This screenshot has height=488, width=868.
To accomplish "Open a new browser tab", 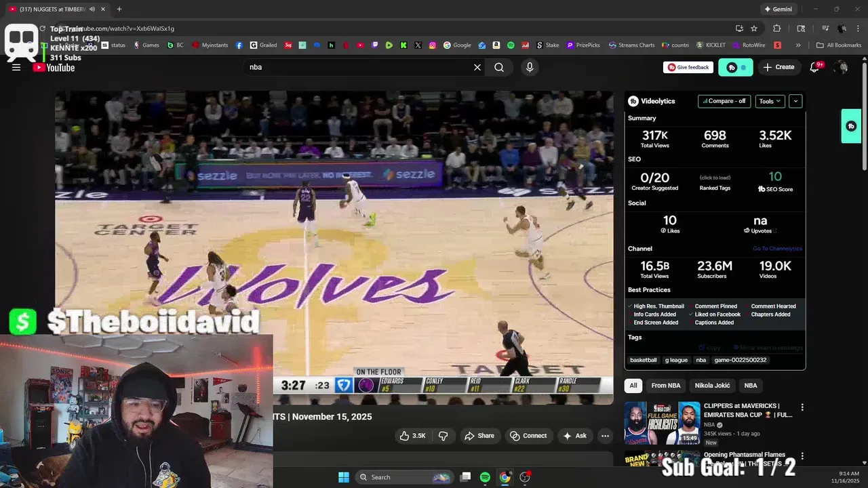I will [119, 9].
